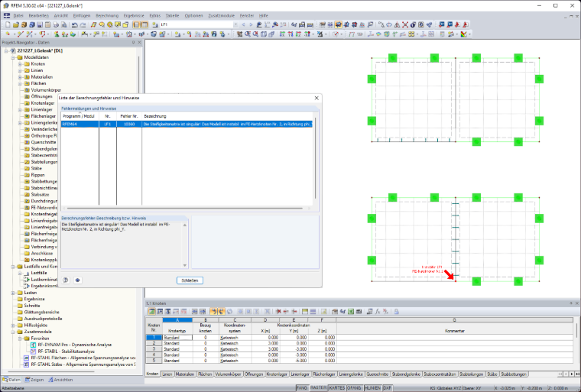Click the fx formula icon in the table toolbar
Screen dimensions: 581x392
pos(377,312)
